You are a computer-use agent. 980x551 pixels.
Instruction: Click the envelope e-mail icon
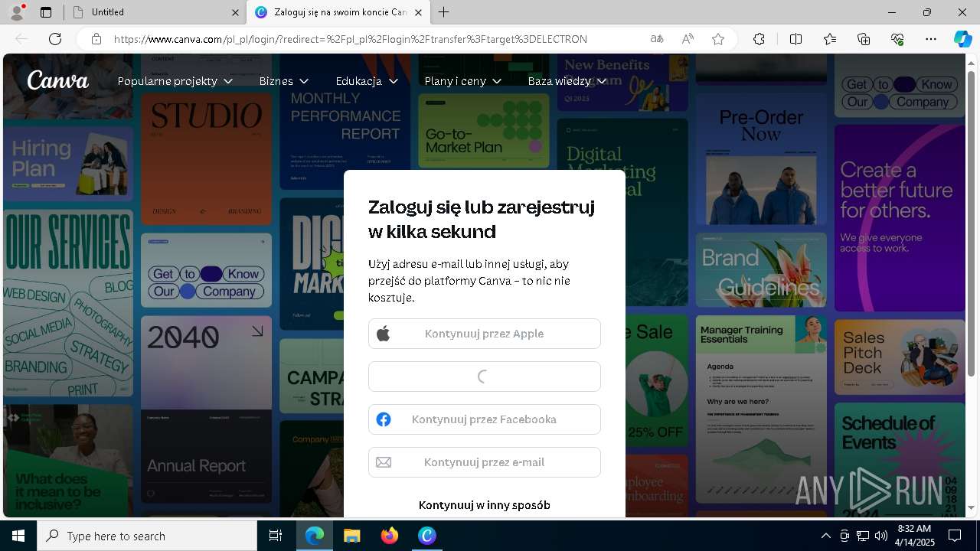coord(384,462)
